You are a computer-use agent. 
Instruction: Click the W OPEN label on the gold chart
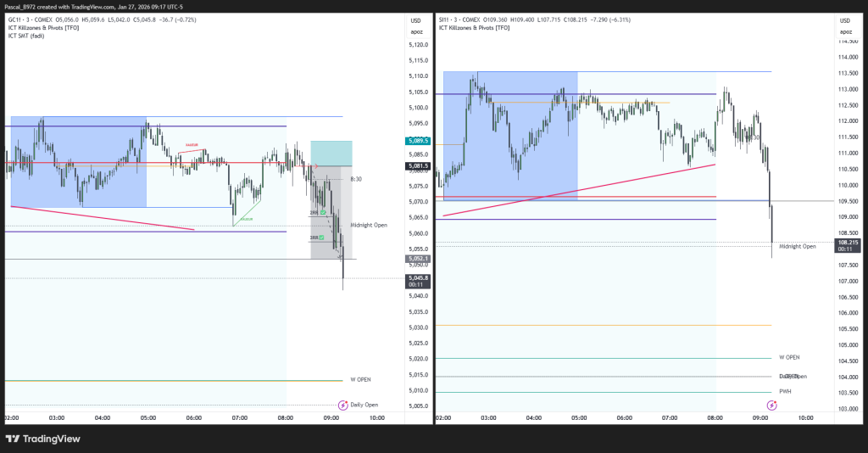point(360,380)
